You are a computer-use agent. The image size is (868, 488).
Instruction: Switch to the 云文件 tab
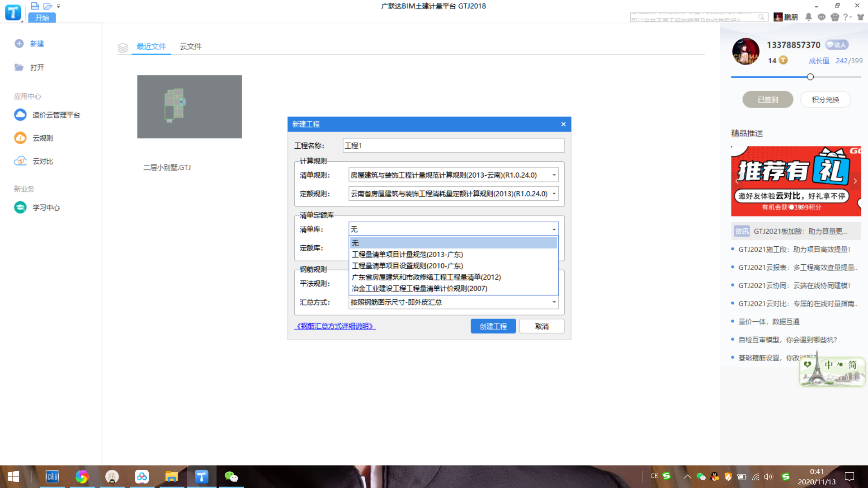[x=191, y=46]
